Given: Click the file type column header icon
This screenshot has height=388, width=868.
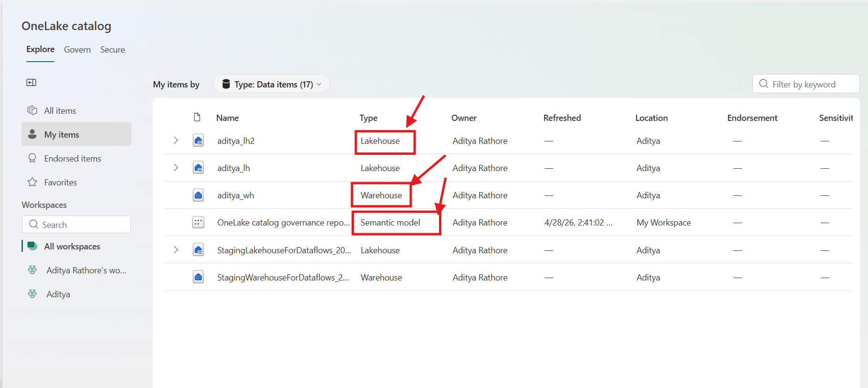Looking at the screenshot, I should click(x=197, y=118).
